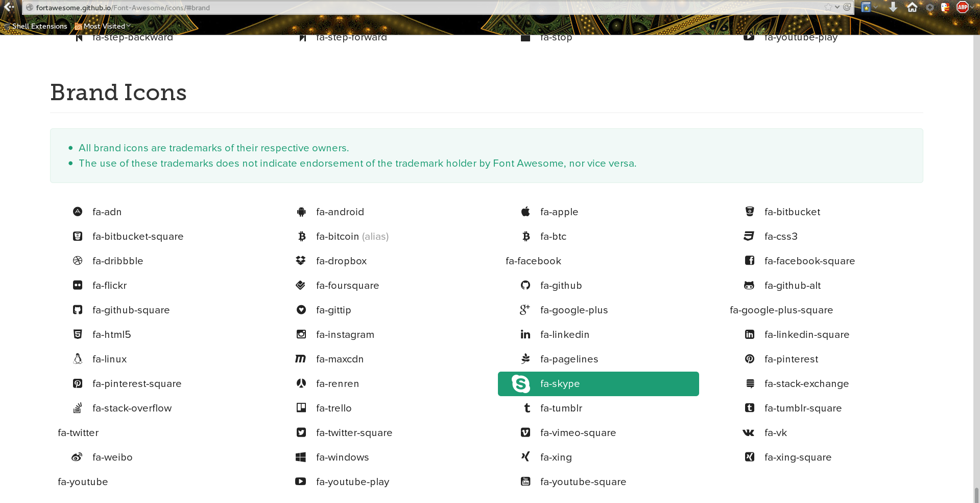Open the fa-gittip link
Viewport: 980px width, 503px height.
tap(333, 310)
